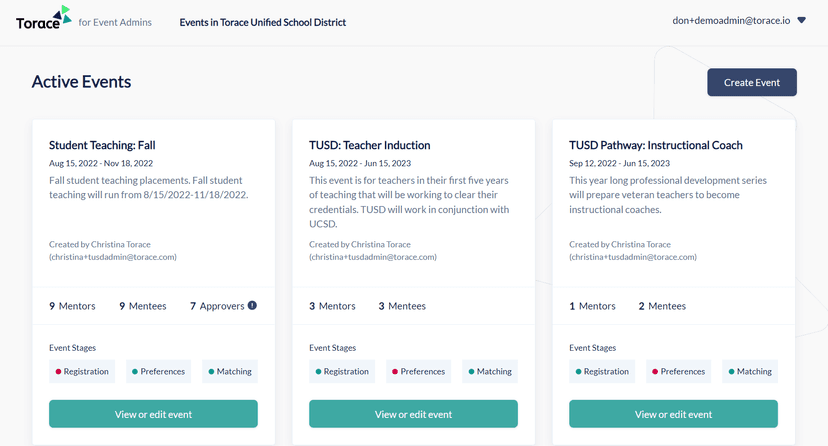The height and width of the screenshot is (446, 828).
Task: Click the Create Event button
Action: pyautogui.click(x=751, y=82)
